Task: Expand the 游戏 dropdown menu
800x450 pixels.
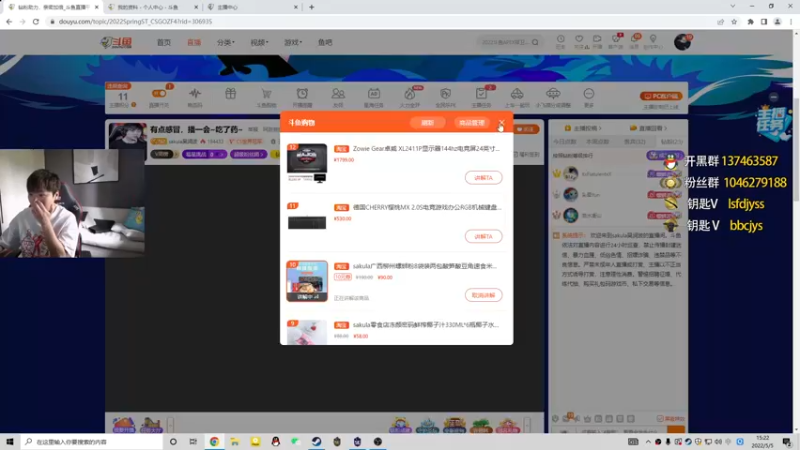Action: click(x=293, y=42)
